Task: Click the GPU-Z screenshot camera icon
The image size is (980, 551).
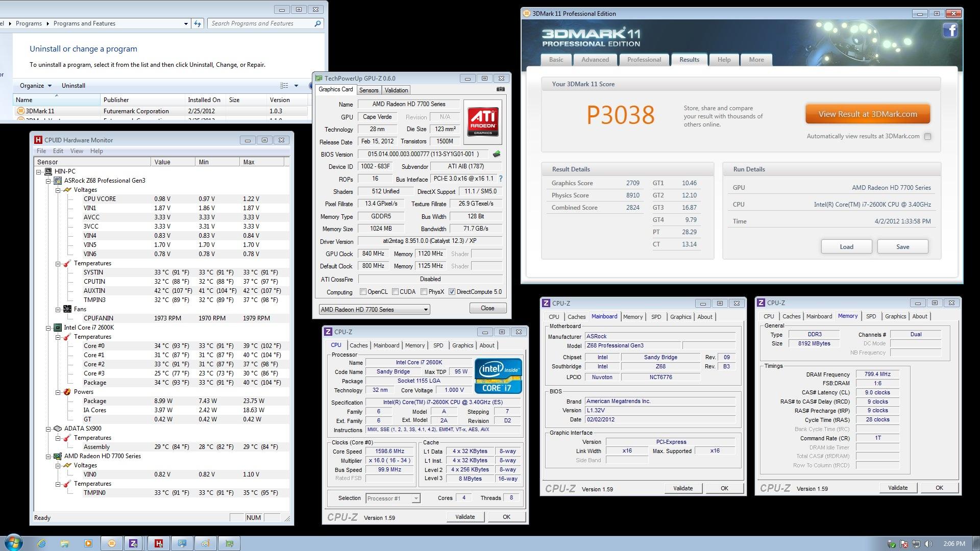Action: (501, 89)
